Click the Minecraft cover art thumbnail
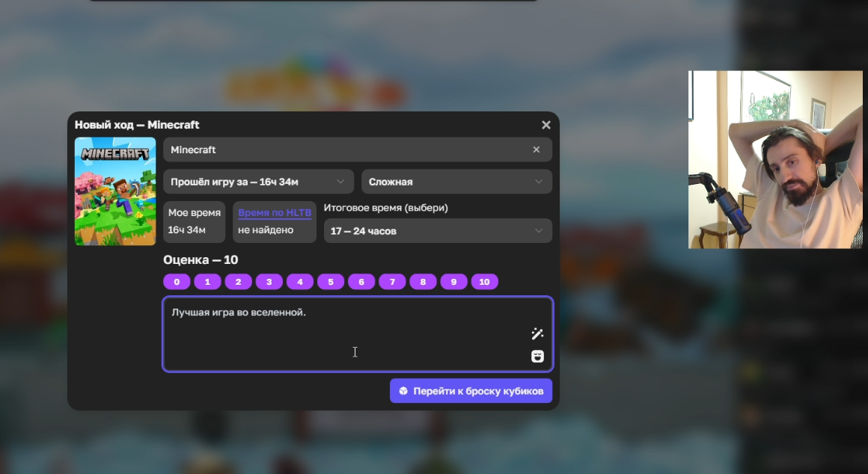The width and height of the screenshot is (868, 474). (115, 191)
